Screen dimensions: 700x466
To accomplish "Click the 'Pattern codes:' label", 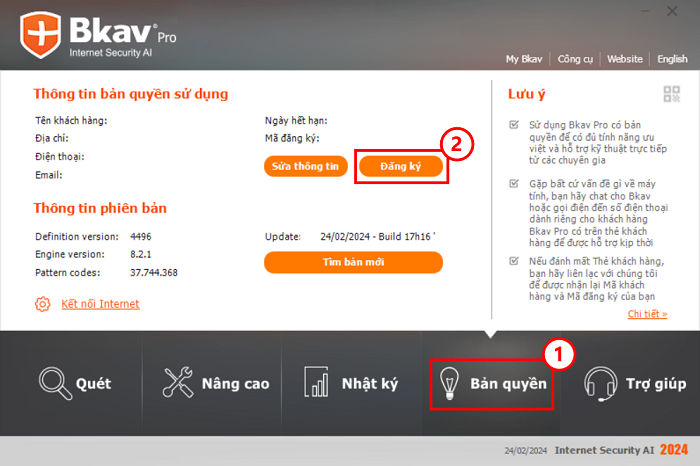I will pyautogui.click(x=67, y=273).
